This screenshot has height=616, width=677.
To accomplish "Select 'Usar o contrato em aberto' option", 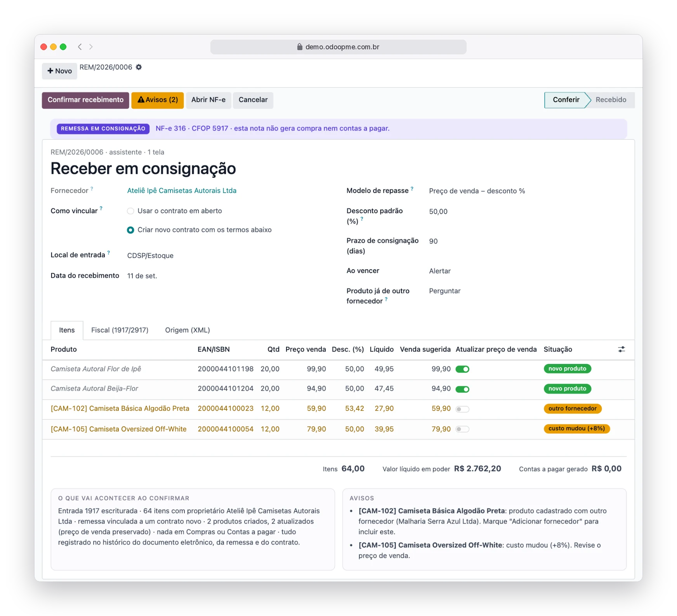I will coord(130,211).
